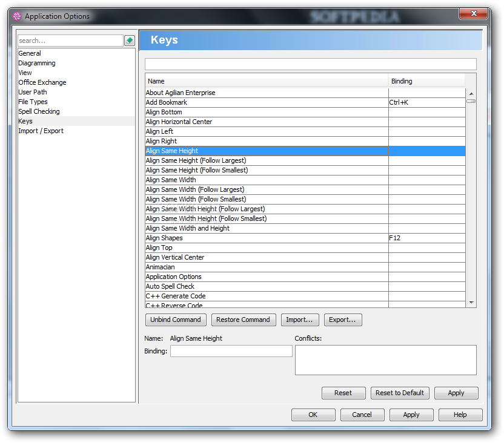This screenshot has height=443, width=504.
Task: Select Align Same Width Height (Follow Largest)
Action: (305, 209)
